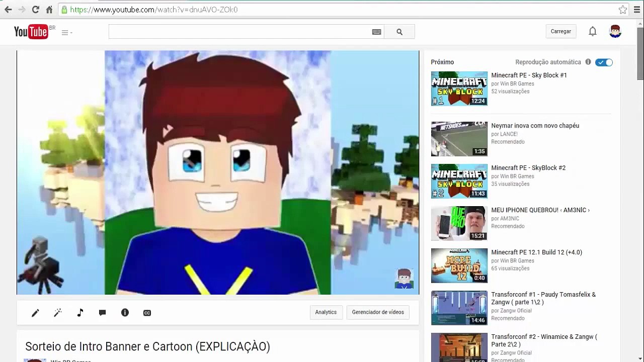Open link MEU IPHONE QUEBROU! ‹ AM3NlC ›

tap(540, 210)
